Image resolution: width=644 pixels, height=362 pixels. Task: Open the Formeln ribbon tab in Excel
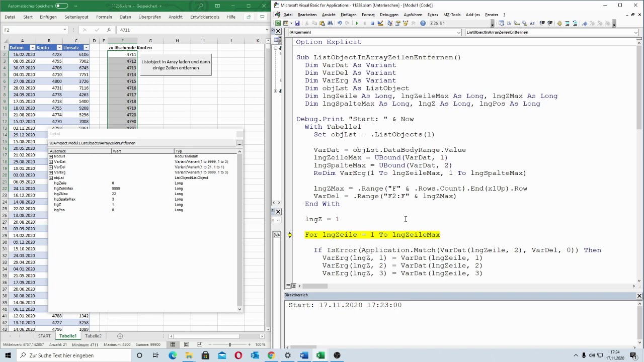(104, 17)
